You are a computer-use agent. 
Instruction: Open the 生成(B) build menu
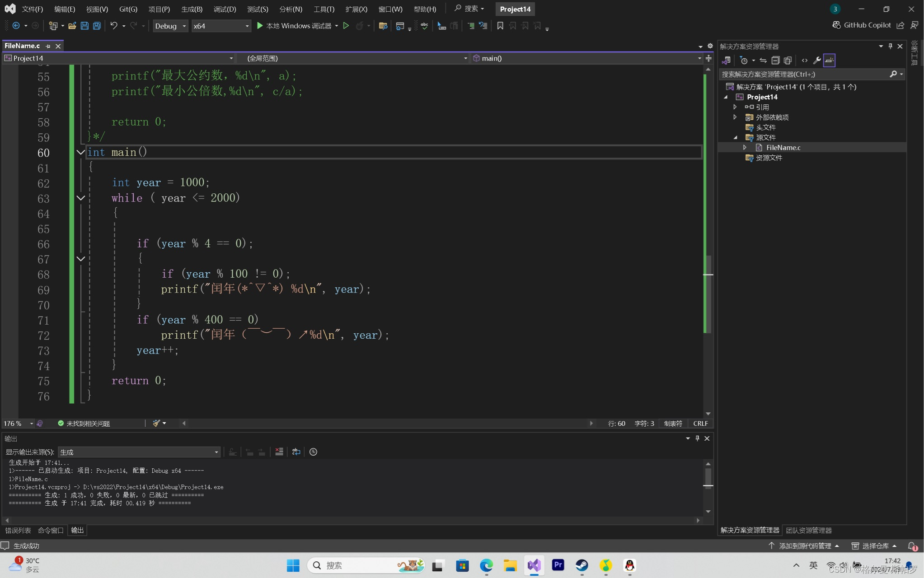tap(192, 9)
